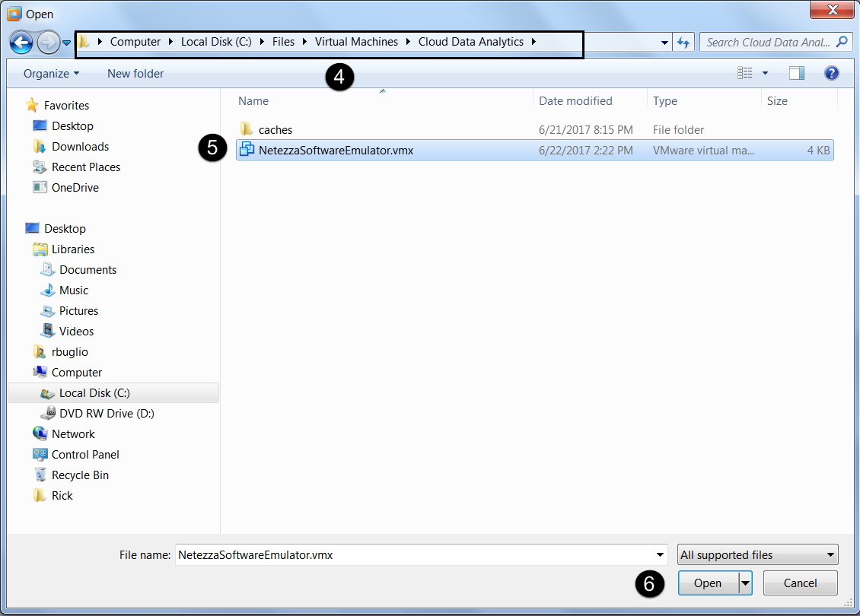
Task: Expand arrow after Cloud Data Analytics breadcrumb
Action: click(533, 42)
